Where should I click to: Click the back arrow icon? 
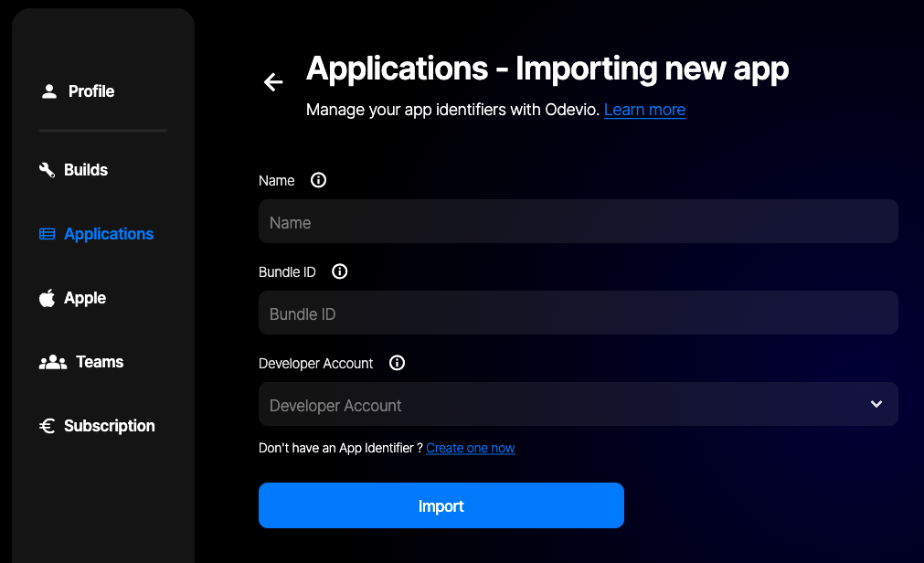pos(272,82)
